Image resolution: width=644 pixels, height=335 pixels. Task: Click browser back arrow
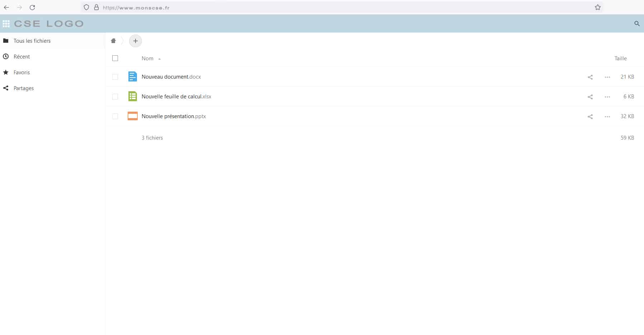click(6, 7)
